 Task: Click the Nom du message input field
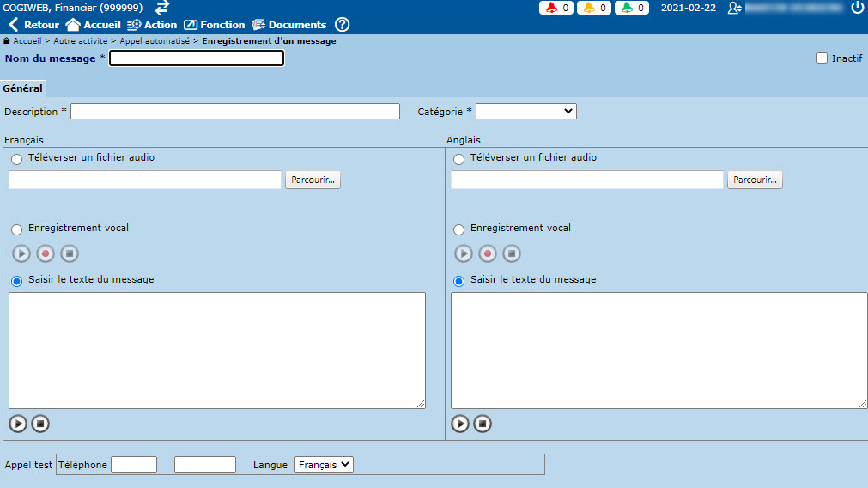(x=196, y=58)
